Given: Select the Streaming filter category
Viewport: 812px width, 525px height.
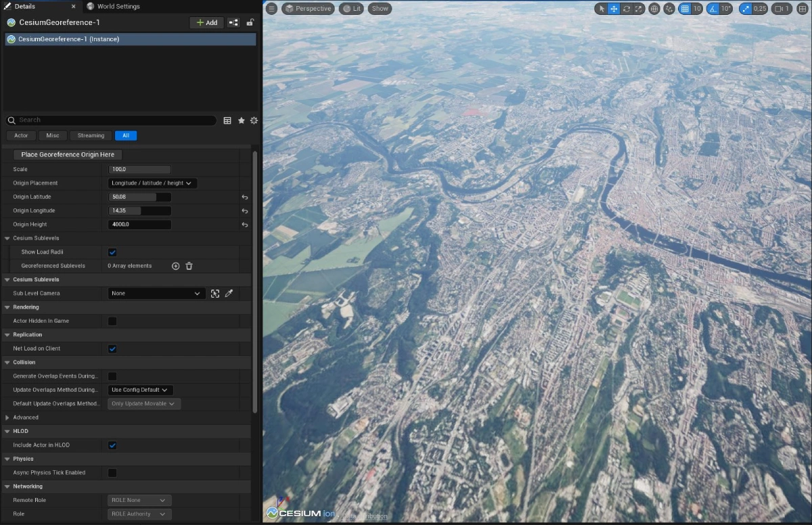Looking at the screenshot, I should point(91,135).
